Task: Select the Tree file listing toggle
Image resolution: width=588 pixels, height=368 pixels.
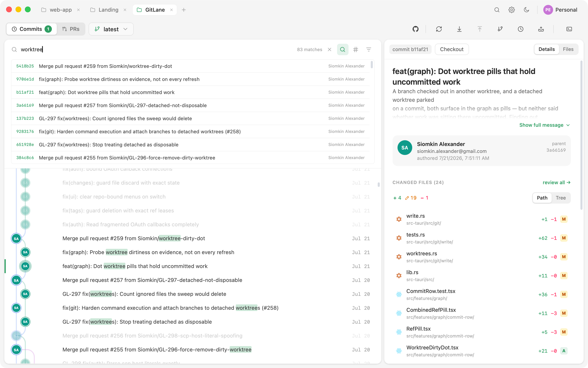Action: pyautogui.click(x=561, y=198)
